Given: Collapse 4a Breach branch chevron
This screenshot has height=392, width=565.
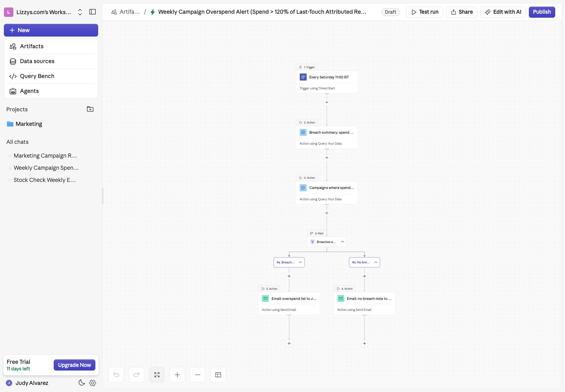Looking at the screenshot, I should [x=300, y=262].
